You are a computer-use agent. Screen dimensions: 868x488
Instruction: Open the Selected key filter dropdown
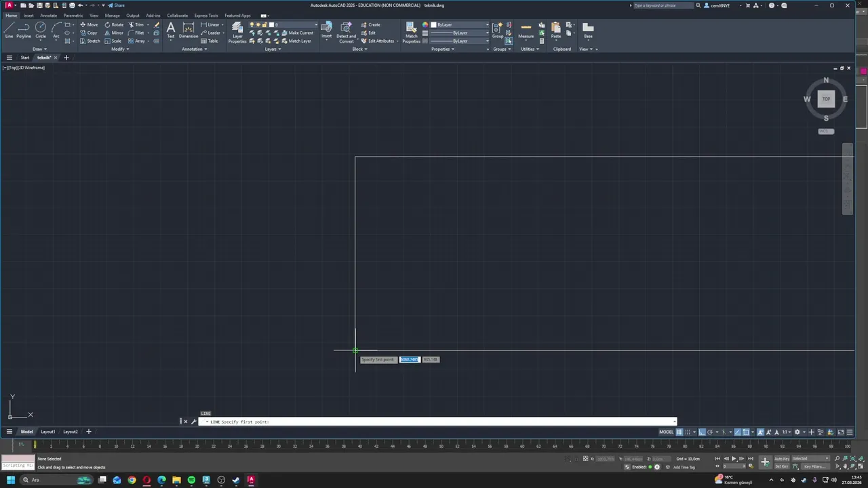click(811, 459)
